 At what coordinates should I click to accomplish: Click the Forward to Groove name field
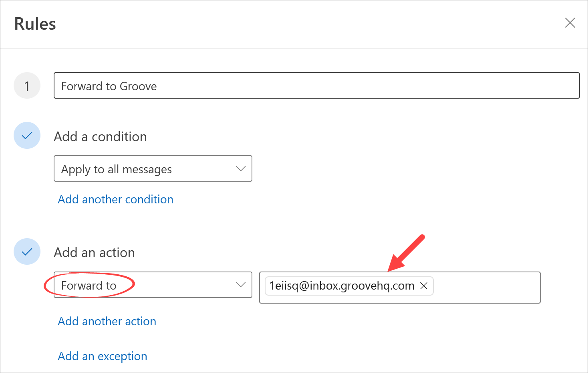pyautogui.click(x=316, y=86)
